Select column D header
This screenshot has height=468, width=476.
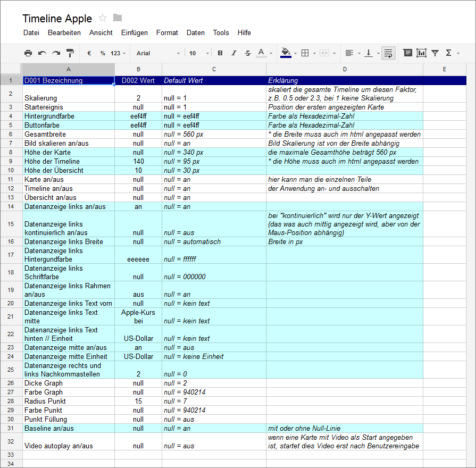[x=345, y=69]
